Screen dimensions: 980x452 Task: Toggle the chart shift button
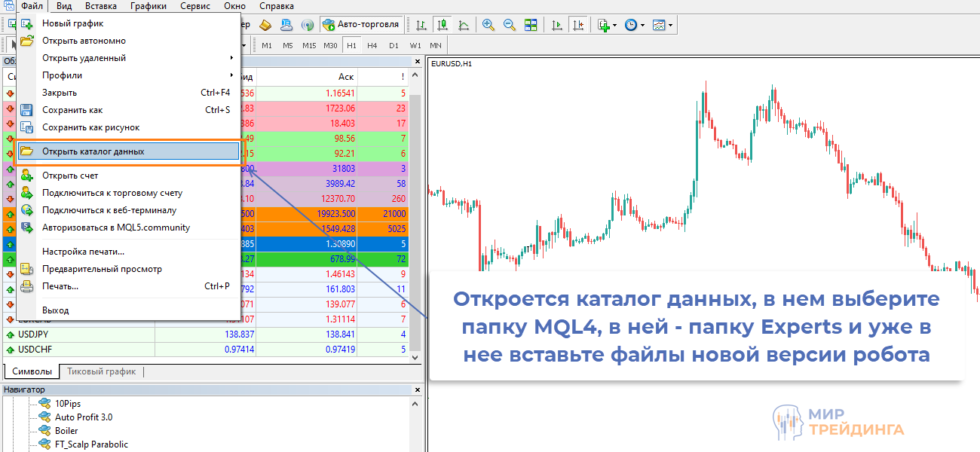578,25
